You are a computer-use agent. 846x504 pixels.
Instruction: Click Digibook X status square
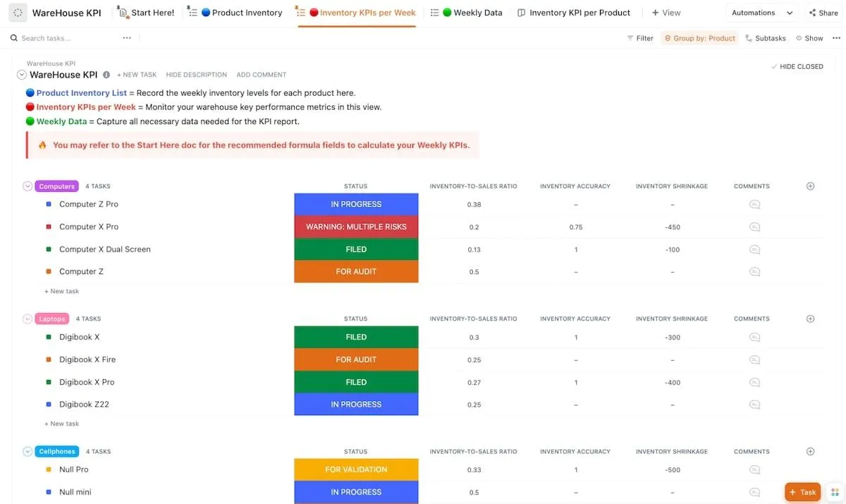tap(49, 337)
